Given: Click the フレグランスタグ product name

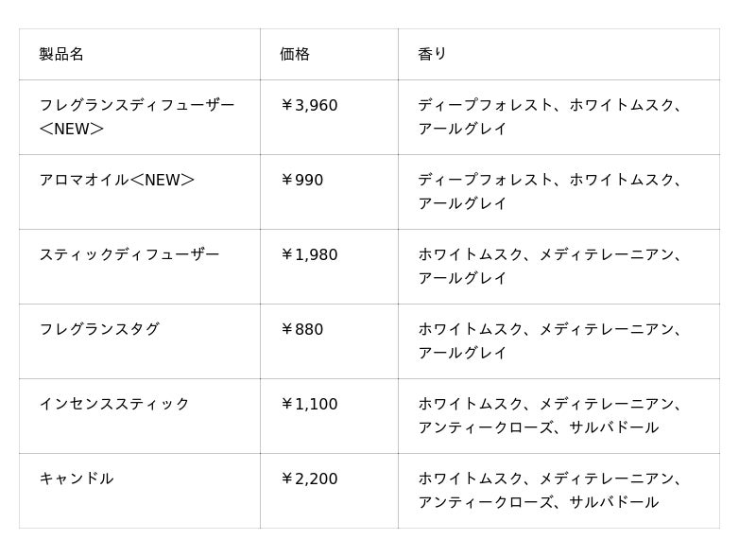Looking at the screenshot, I should click(99, 329).
